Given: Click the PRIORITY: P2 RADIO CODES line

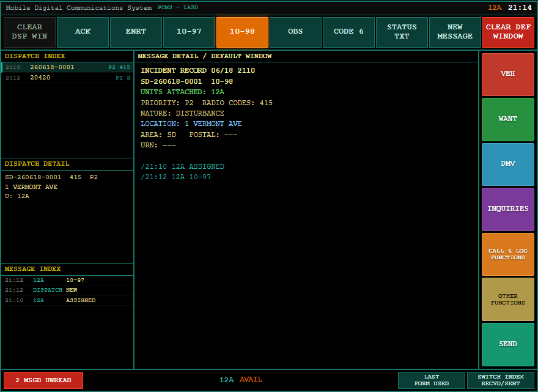Looking at the screenshot, I should [x=207, y=103].
